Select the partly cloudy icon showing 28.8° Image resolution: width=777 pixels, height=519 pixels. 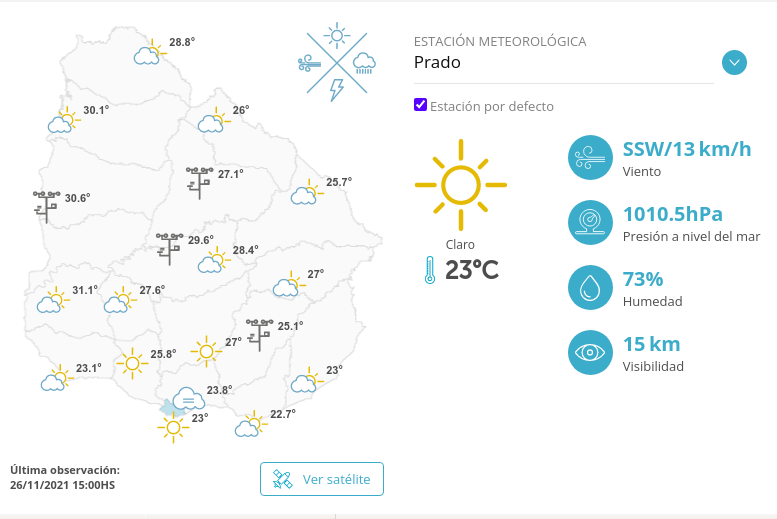tap(150, 52)
